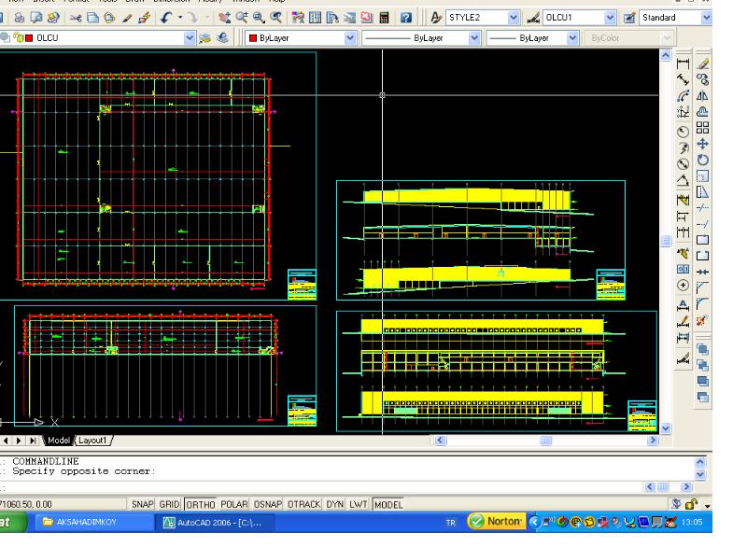
Task: Open Tool Palettes window icon
Action: coord(332,18)
